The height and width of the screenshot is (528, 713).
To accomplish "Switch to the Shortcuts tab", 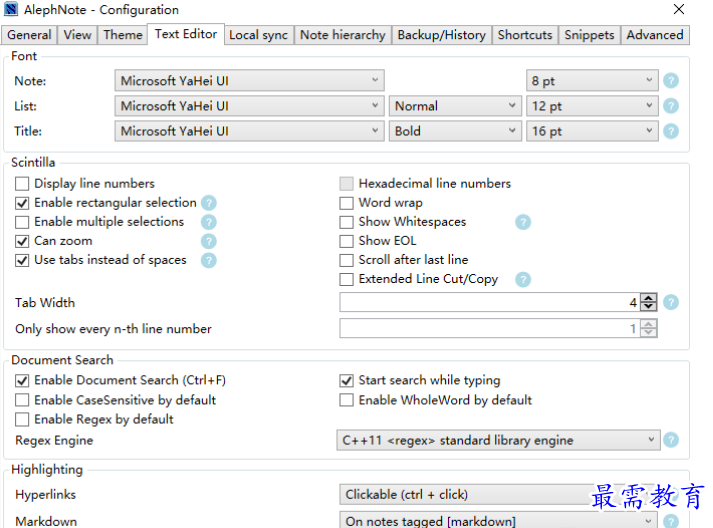I will click(525, 35).
